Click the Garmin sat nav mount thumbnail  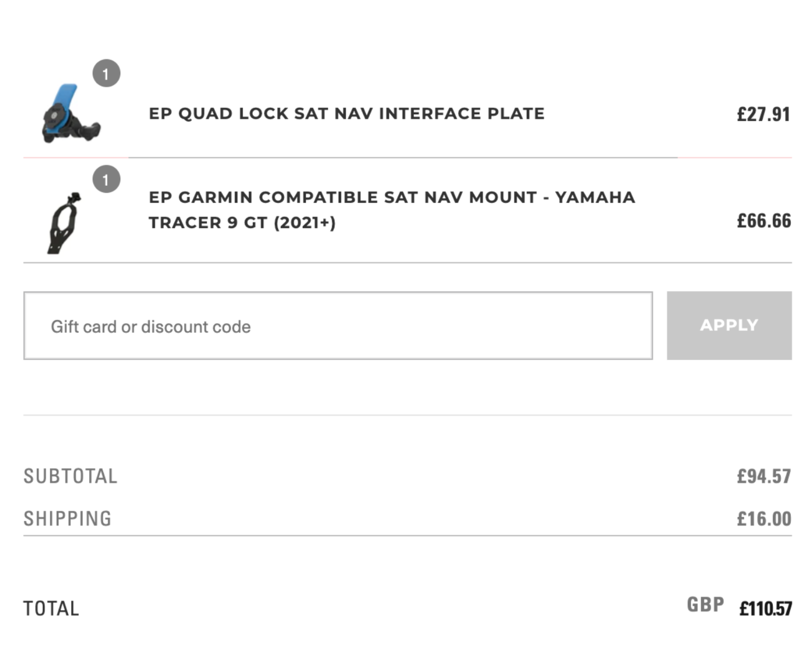pos(65,222)
